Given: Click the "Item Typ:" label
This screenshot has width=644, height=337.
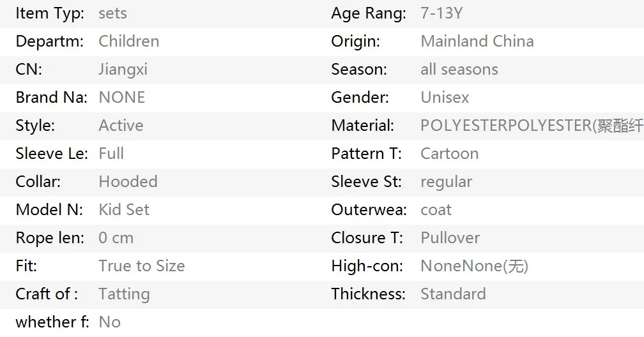Looking at the screenshot, I should point(49,13).
